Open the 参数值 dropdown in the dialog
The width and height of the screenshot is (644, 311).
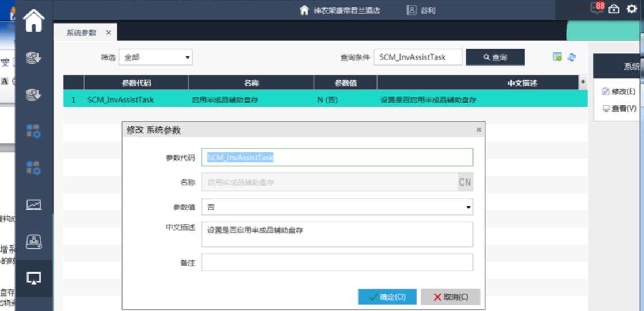pyautogui.click(x=337, y=207)
